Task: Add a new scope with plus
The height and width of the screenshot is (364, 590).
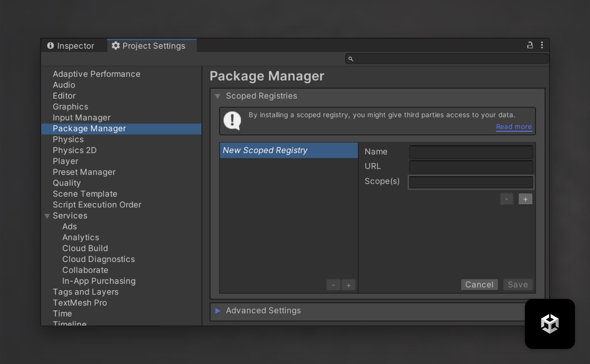Action: 525,199
